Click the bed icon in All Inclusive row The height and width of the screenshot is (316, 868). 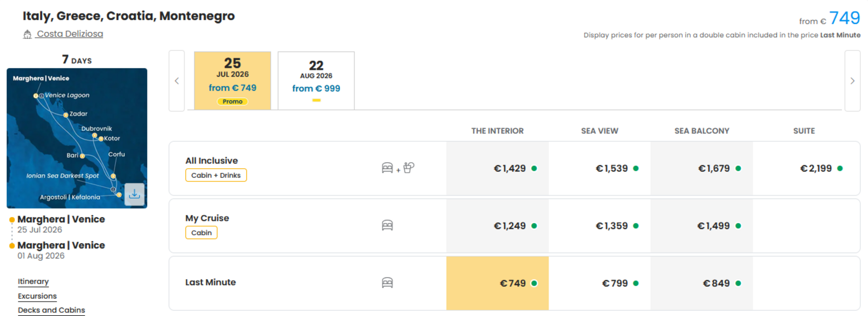pyautogui.click(x=387, y=168)
